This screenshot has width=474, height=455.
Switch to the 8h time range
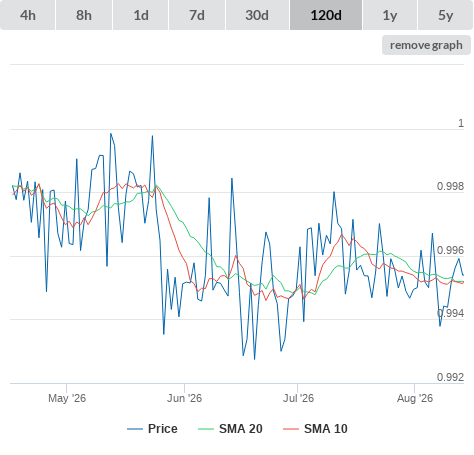click(84, 15)
